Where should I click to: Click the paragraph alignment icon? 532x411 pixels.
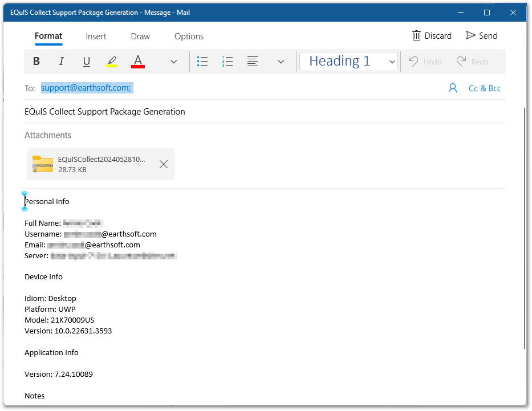pos(253,61)
